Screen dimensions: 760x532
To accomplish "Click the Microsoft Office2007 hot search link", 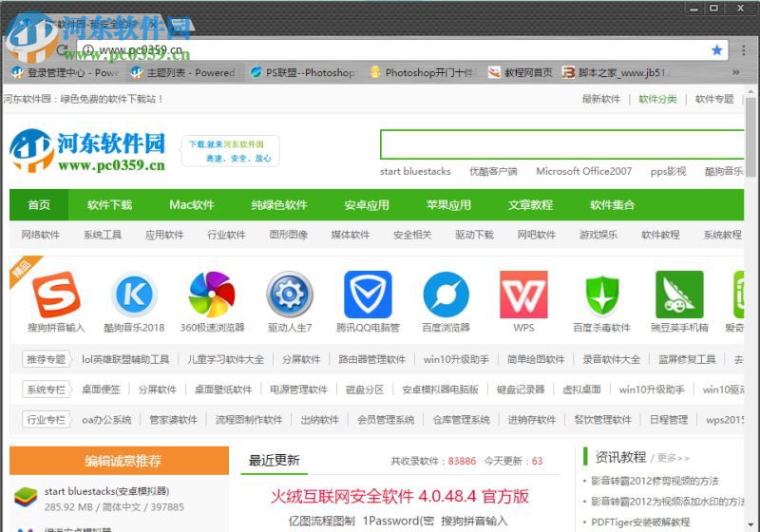I will (583, 171).
